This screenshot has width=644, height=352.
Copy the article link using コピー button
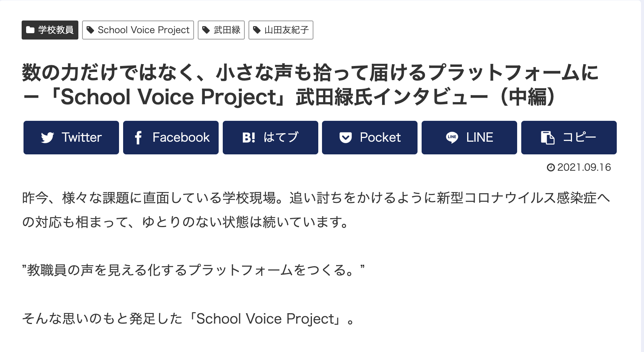569,137
